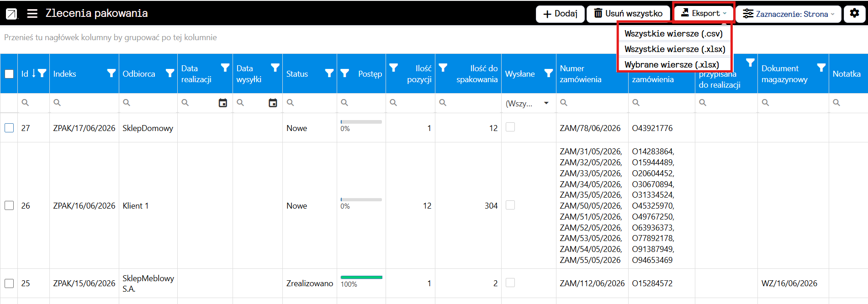Choose Wszystkie wiersze (.csv) export option

point(674,33)
